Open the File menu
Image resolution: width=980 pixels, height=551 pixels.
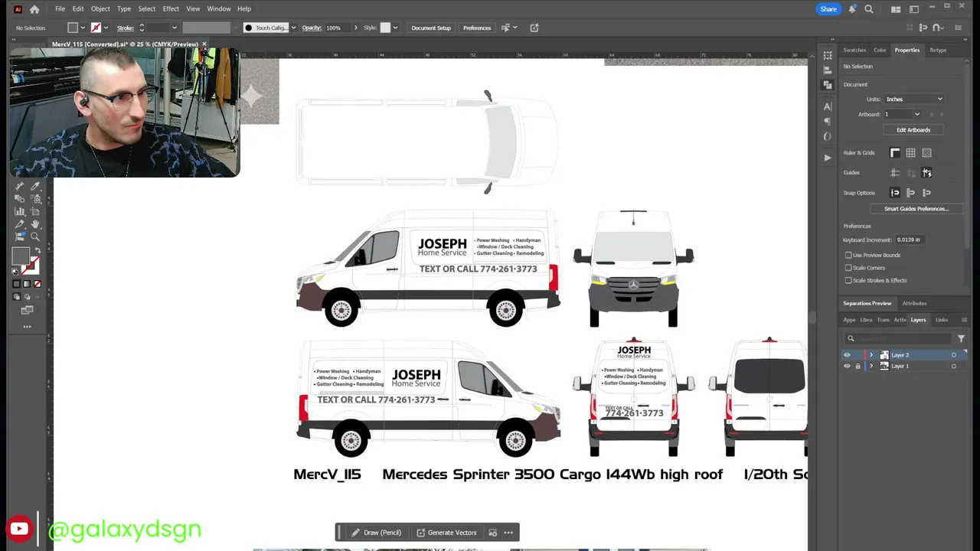click(60, 9)
